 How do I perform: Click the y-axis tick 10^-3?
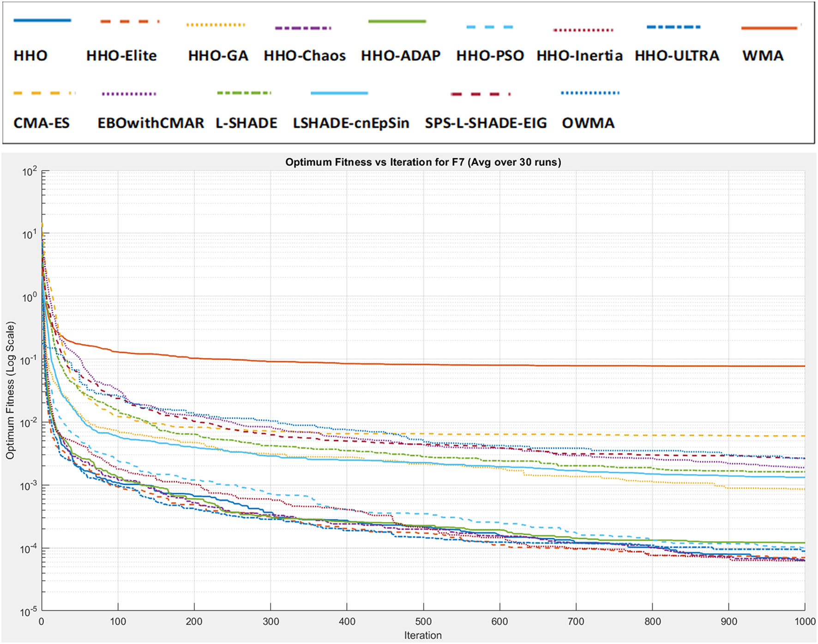[28, 486]
